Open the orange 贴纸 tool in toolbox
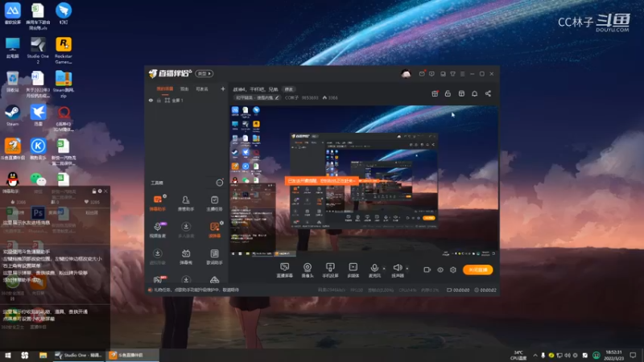 click(214, 229)
